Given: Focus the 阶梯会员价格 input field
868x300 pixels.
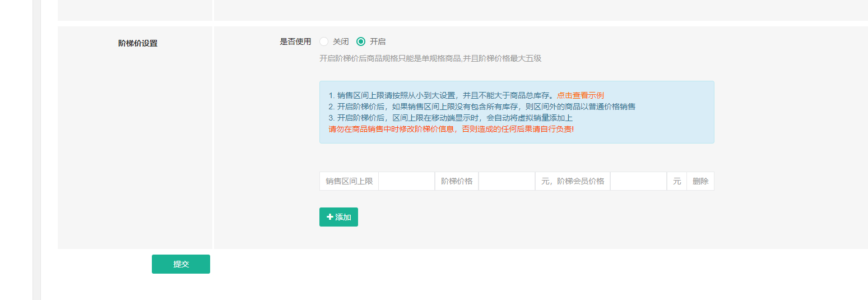Looking at the screenshot, I should click(x=638, y=181).
